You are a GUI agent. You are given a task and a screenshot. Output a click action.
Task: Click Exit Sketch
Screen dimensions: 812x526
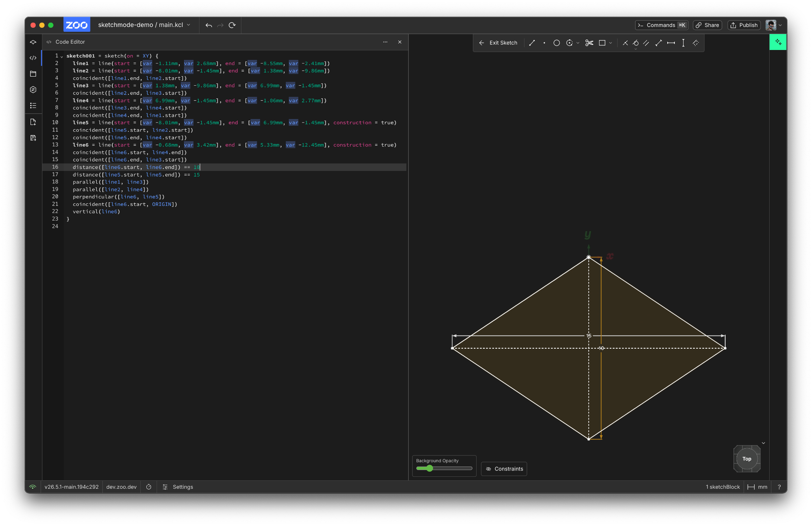coord(498,43)
